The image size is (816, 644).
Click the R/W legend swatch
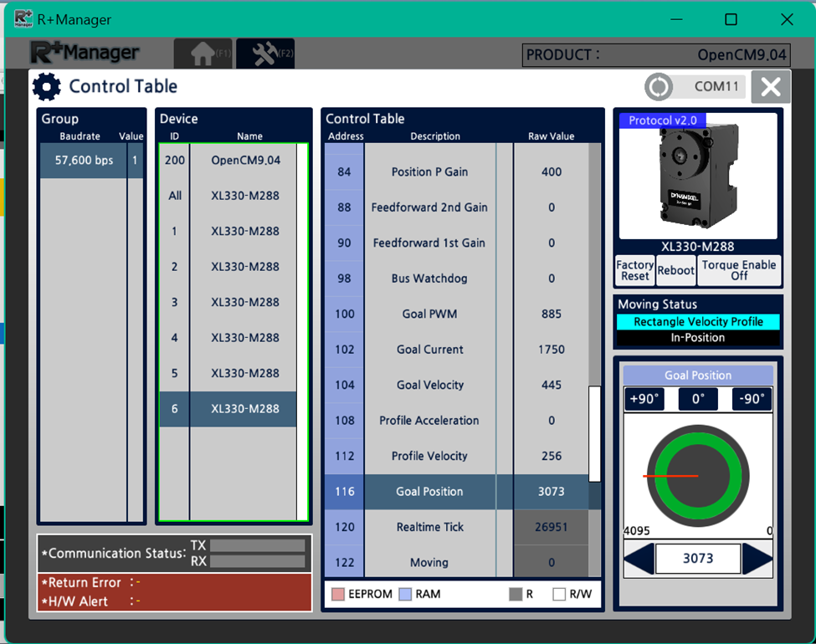[559, 594]
